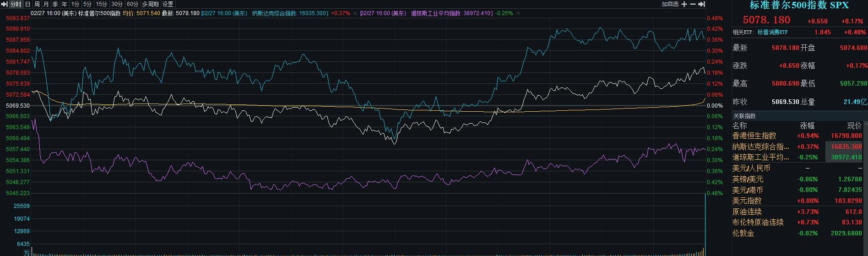Toggle 纳斯达克综合指数 overlay in related indices
This screenshot has width=868, height=256.
click(x=760, y=147)
